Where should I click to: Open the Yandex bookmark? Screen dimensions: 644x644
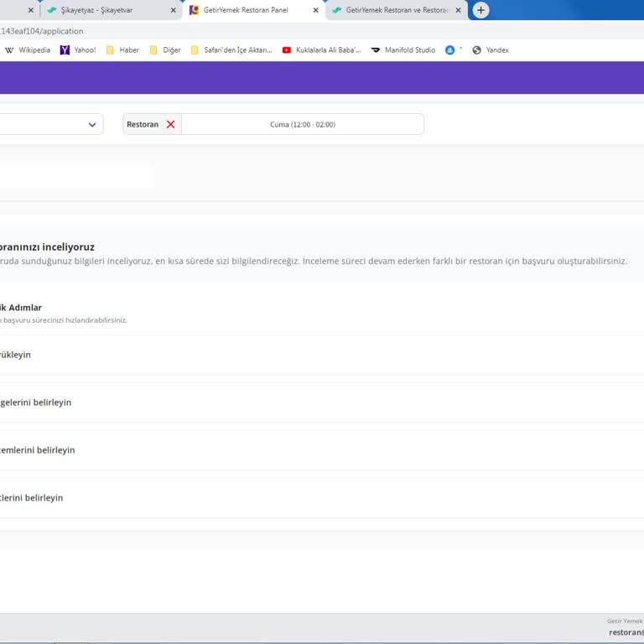click(491, 50)
